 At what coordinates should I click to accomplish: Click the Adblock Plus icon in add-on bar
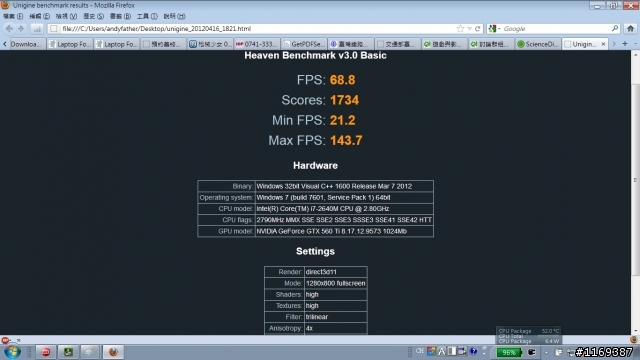[x=5, y=340]
